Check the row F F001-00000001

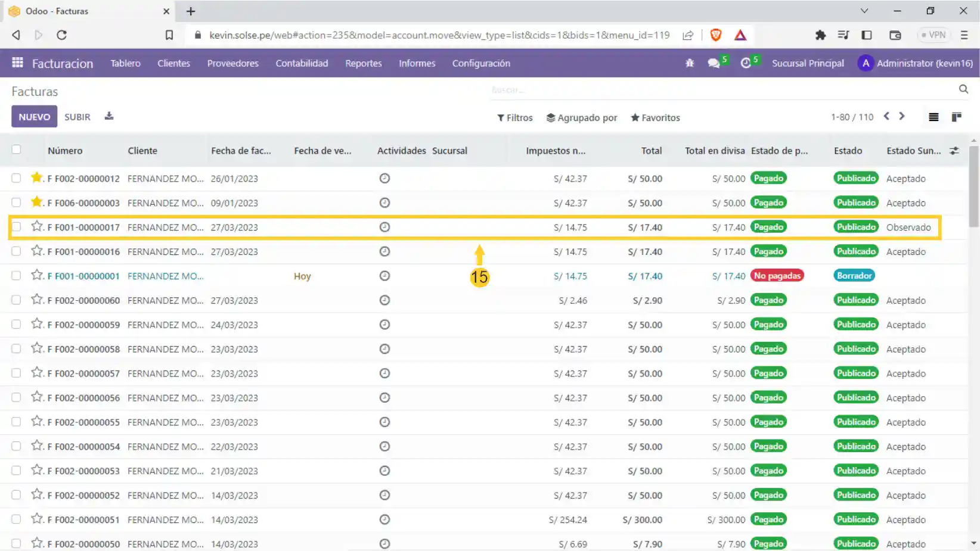click(16, 276)
